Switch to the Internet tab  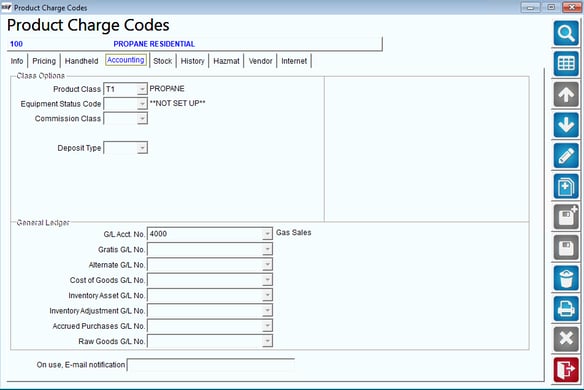(294, 61)
